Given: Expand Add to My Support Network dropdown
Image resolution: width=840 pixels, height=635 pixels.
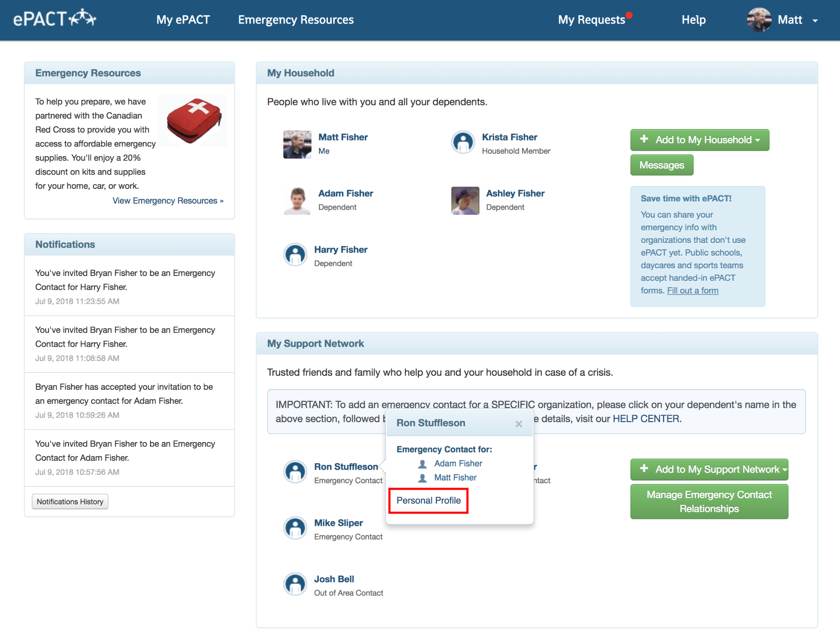Looking at the screenshot, I should tap(709, 469).
